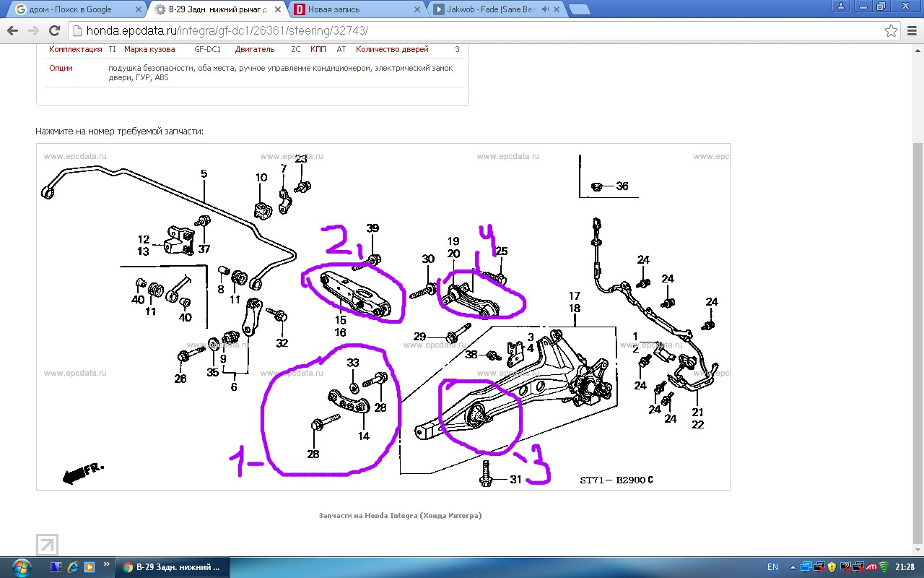Click the arrow icon below the diagram
The height and width of the screenshot is (578, 924).
[47, 545]
